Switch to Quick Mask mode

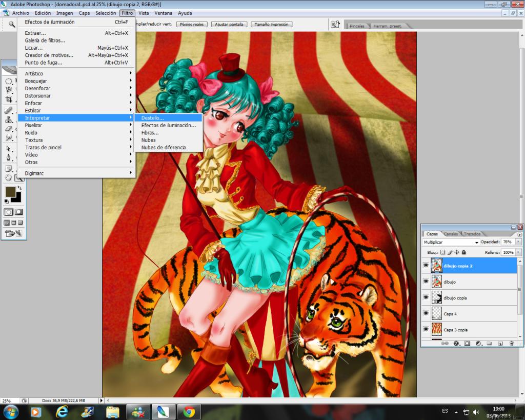18,212
